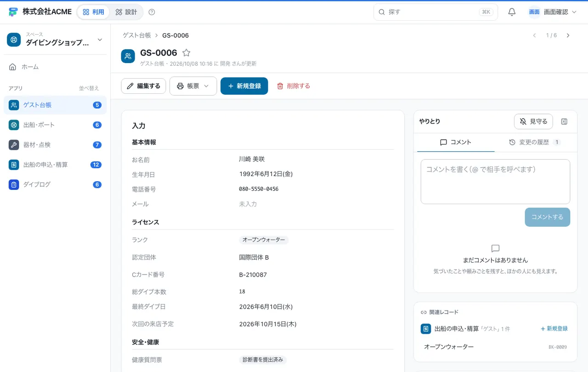Click 削除する to delete record
588x372 pixels.
[293, 86]
